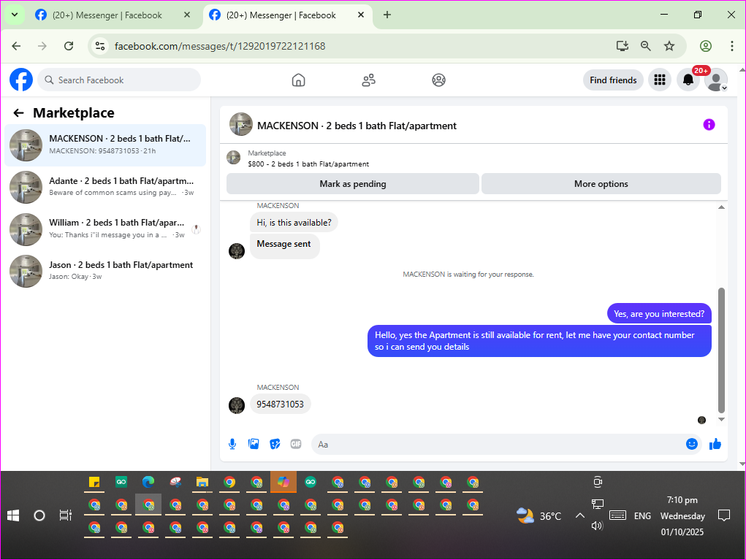
Task: Open Windows Start menu
Action: pos(13,515)
